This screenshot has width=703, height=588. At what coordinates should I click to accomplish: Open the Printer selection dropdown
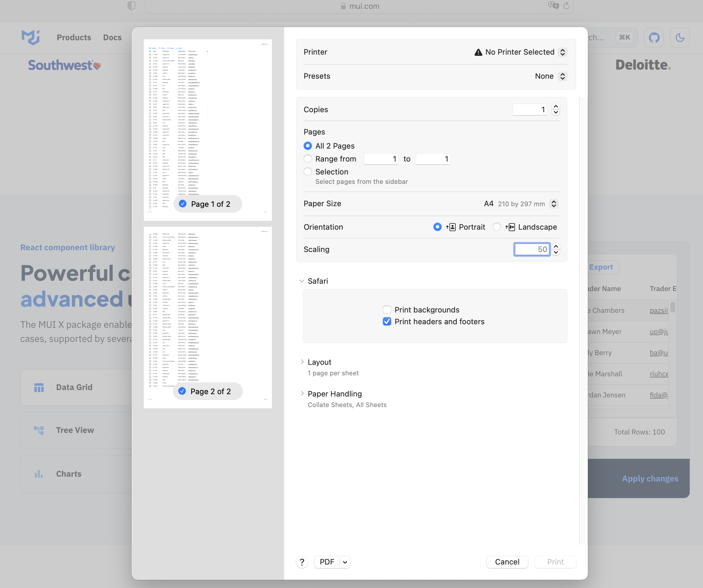click(562, 52)
